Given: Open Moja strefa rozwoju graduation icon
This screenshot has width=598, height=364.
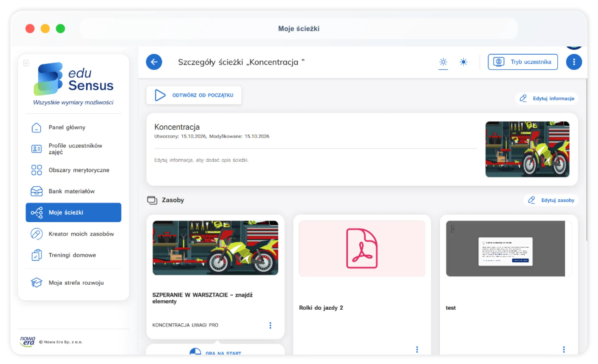Looking at the screenshot, I should pyautogui.click(x=36, y=283).
